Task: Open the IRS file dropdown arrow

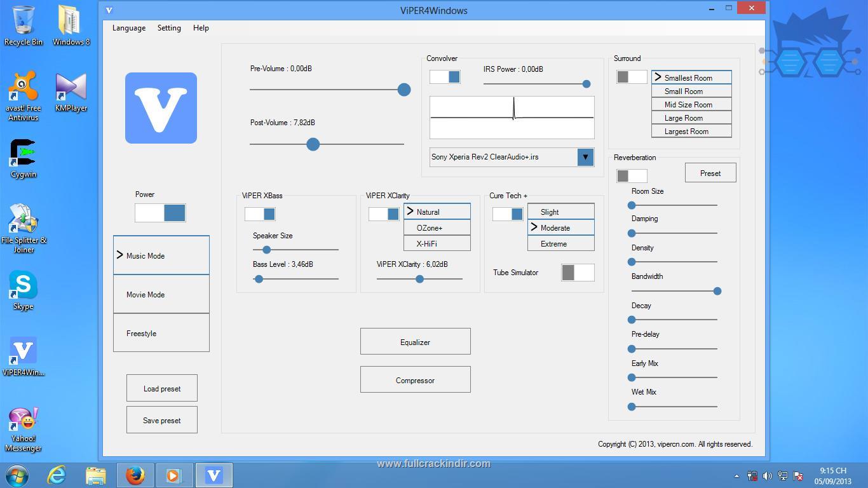Action: coord(585,157)
